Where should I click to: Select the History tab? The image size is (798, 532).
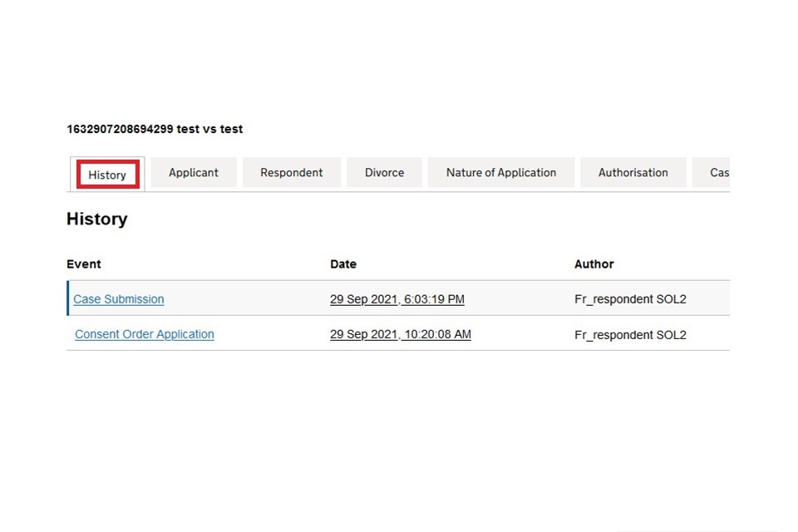107,175
